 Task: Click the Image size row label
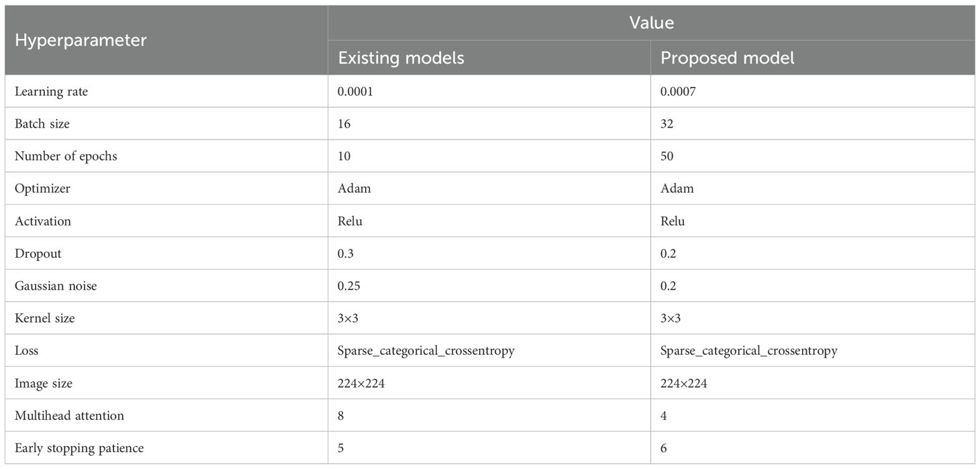pyautogui.click(x=43, y=383)
